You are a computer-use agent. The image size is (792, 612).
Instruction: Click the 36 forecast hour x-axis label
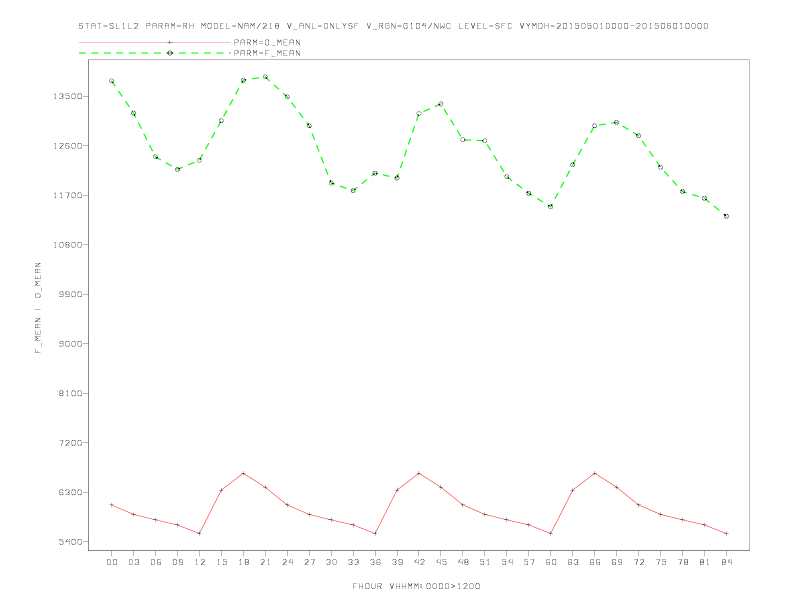[375, 562]
